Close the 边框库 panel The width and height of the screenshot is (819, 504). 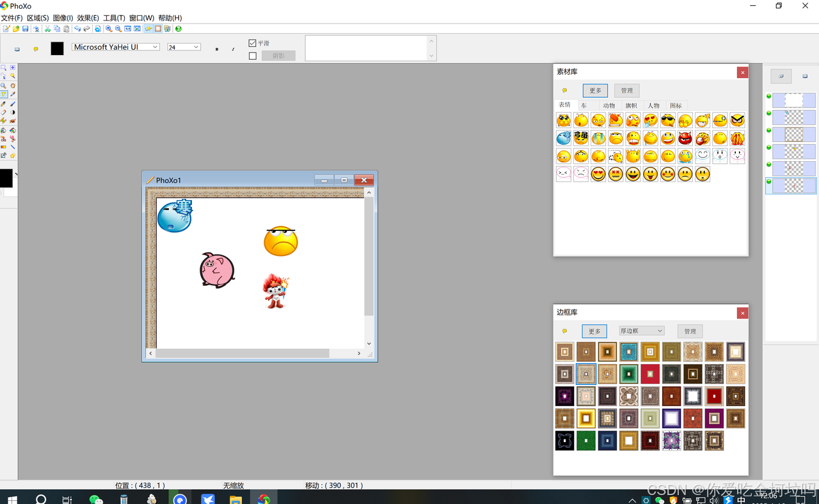coord(742,313)
